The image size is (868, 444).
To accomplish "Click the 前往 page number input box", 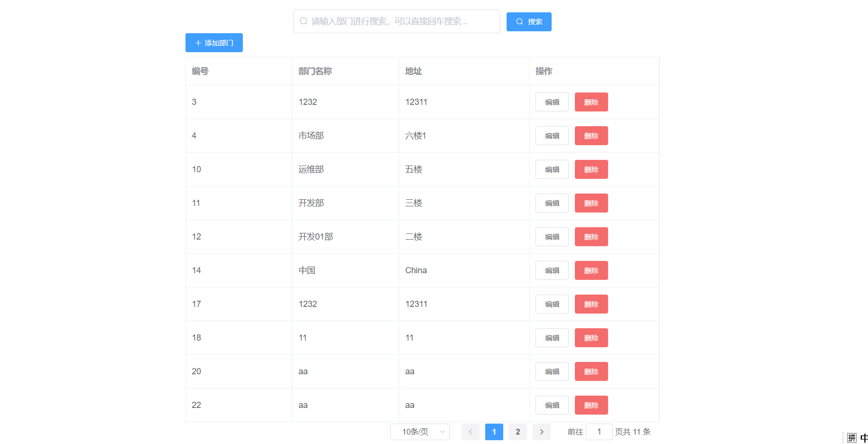I will click(599, 432).
